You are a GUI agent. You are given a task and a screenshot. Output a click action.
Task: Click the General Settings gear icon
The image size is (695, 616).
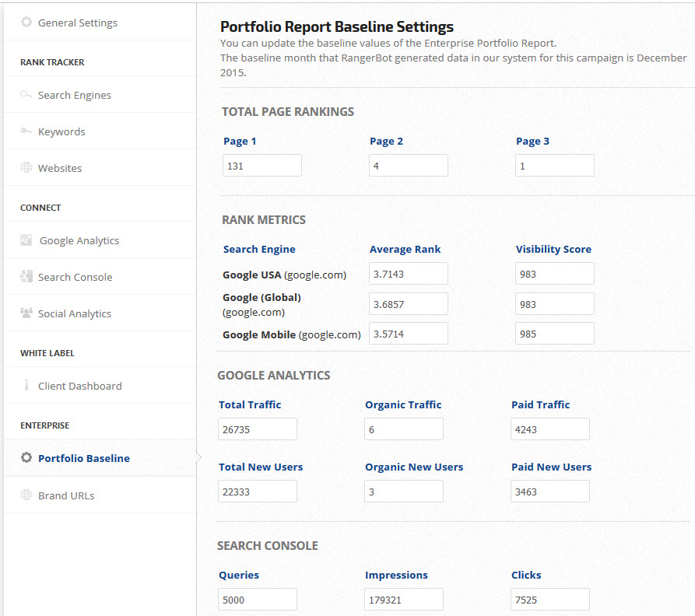(26, 23)
